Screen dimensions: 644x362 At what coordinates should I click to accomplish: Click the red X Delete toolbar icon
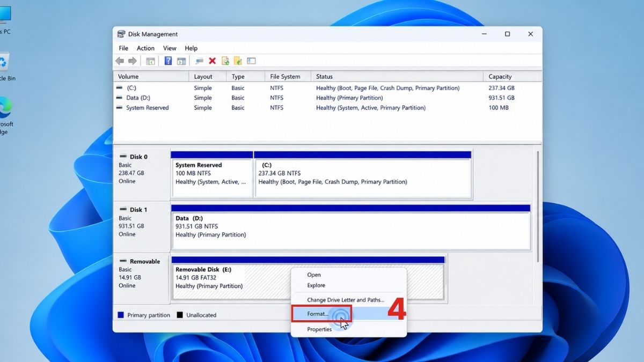pyautogui.click(x=212, y=61)
